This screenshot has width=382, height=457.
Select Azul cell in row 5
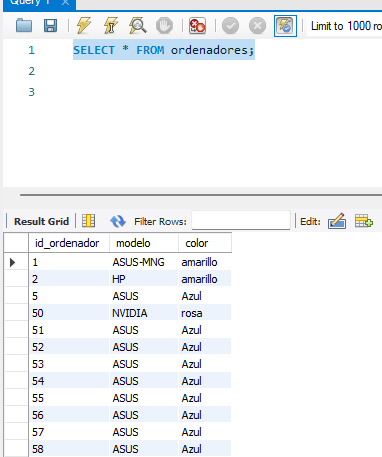click(x=205, y=296)
